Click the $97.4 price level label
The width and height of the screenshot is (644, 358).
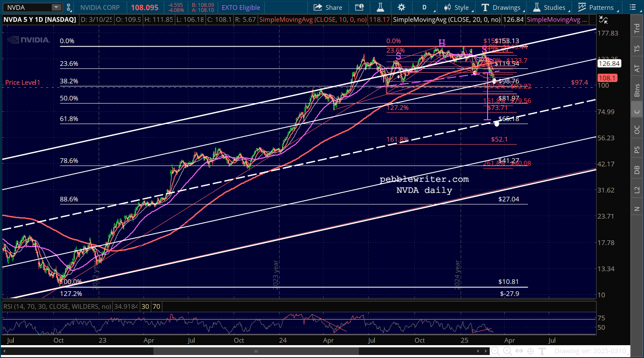(x=579, y=82)
